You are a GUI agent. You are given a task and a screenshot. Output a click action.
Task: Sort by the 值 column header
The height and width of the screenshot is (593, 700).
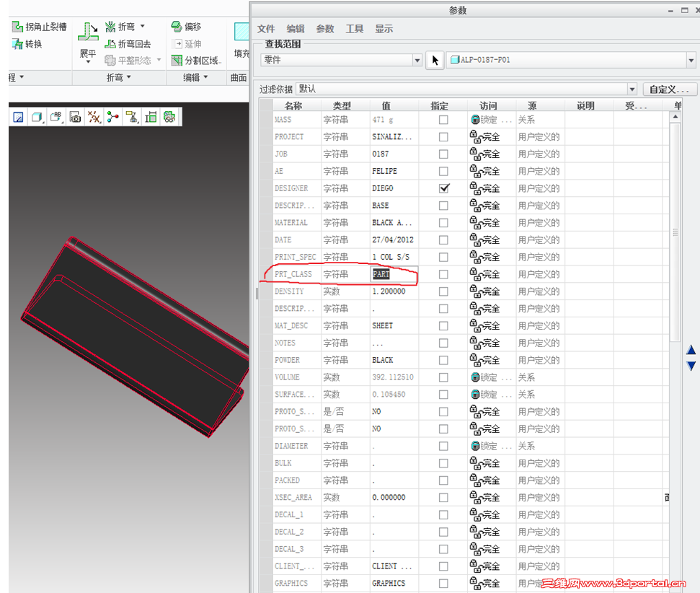coord(386,106)
